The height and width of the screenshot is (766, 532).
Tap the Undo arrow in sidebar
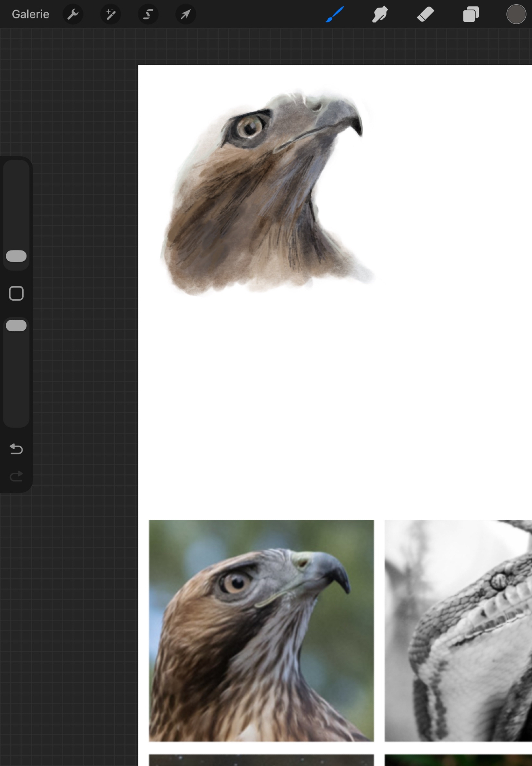[x=16, y=448]
